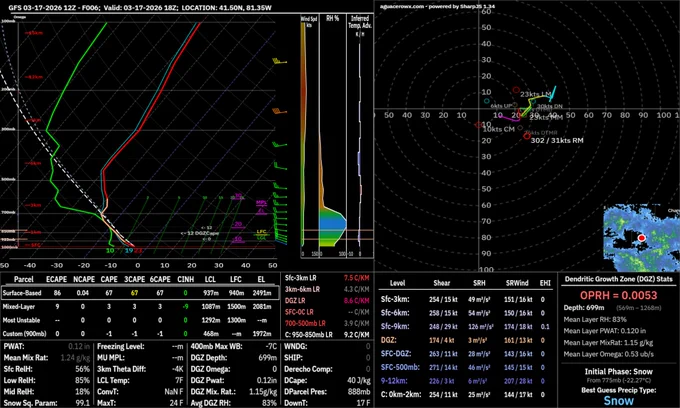Viewport: 680px width, 408px height.
Task: Click the DParcel Pres: 888mb entry
Action: click(x=327, y=392)
